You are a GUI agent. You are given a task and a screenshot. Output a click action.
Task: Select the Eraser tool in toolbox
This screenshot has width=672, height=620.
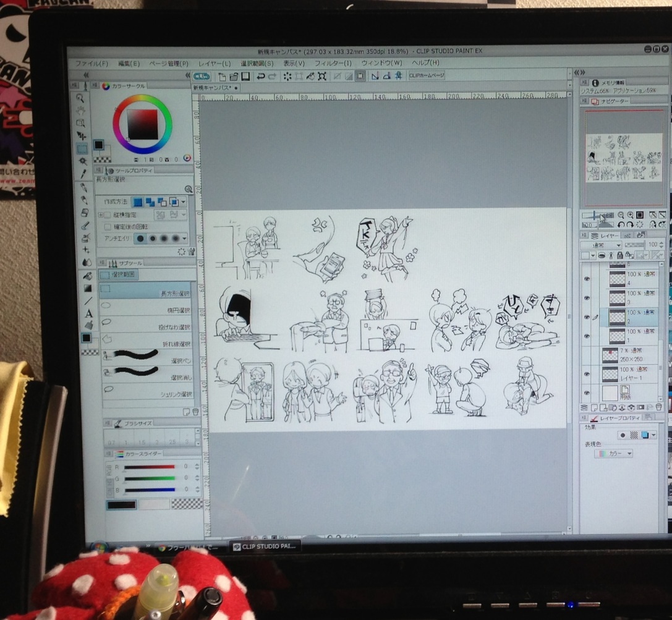click(85, 213)
